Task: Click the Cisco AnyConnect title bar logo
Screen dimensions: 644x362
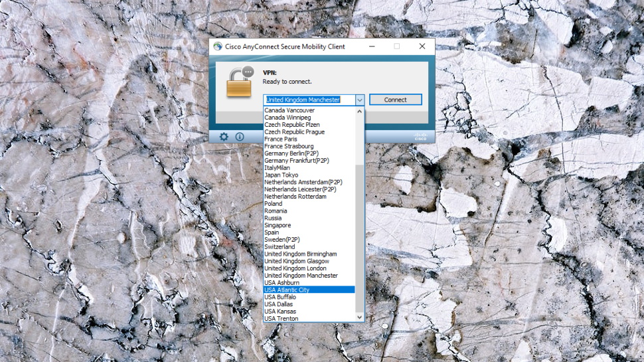Action: click(x=218, y=46)
